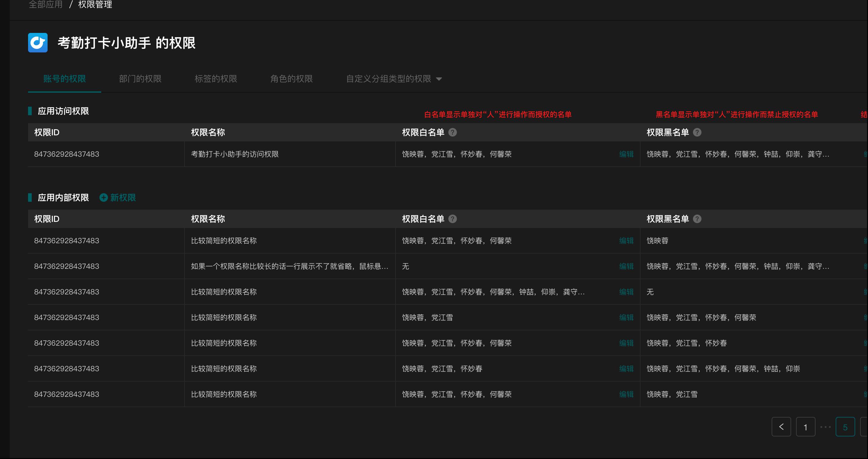Image resolution: width=868 pixels, height=459 pixels.
Task: Click page 5 in pagination
Action: tap(845, 427)
